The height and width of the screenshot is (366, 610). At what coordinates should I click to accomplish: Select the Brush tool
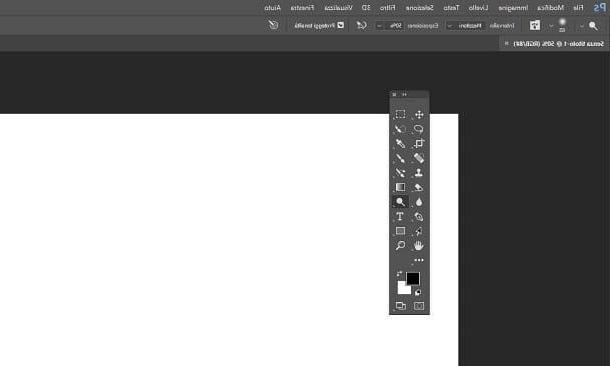pyautogui.click(x=400, y=158)
